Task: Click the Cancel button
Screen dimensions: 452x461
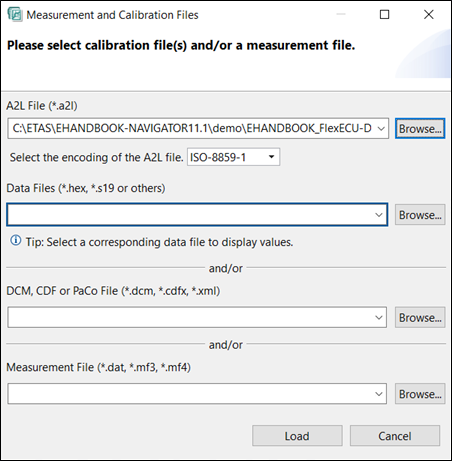Action: click(x=395, y=436)
